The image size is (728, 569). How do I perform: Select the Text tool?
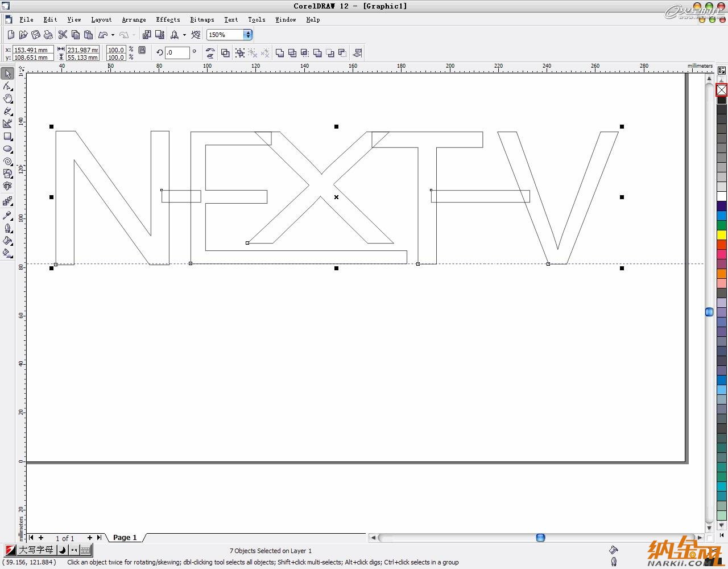pyautogui.click(x=7, y=187)
